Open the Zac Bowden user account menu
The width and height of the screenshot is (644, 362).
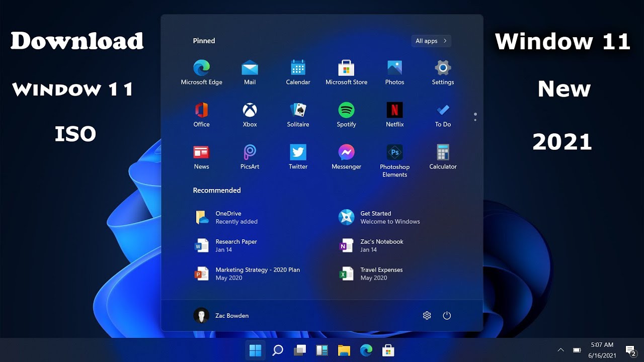tap(221, 316)
